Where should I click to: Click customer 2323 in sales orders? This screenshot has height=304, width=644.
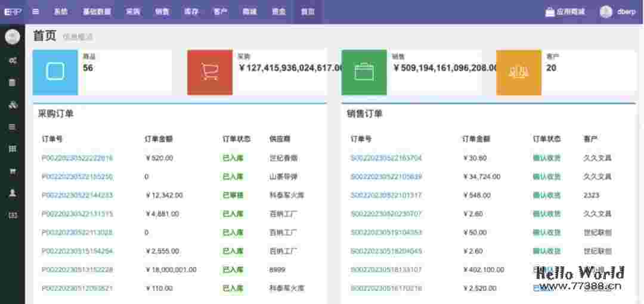tap(592, 195)
